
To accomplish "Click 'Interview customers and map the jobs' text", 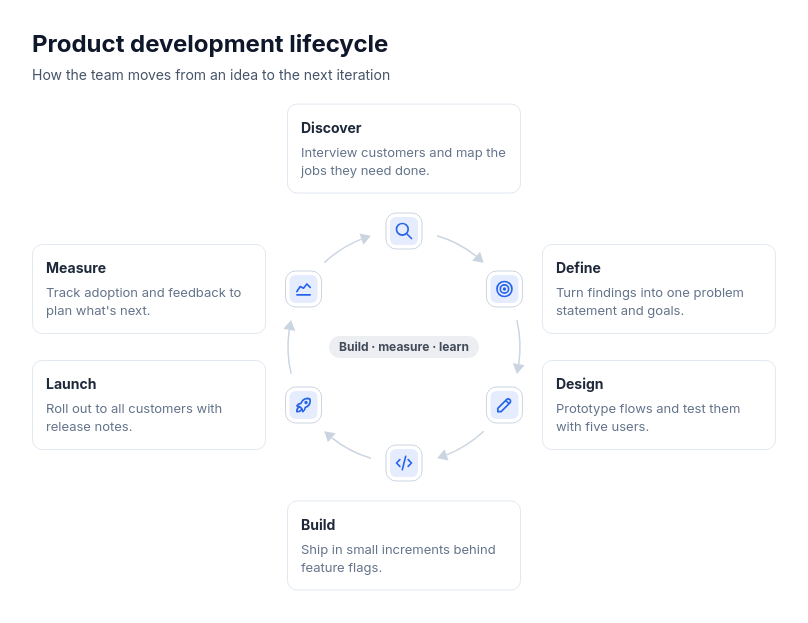I will tap(403, 162).
